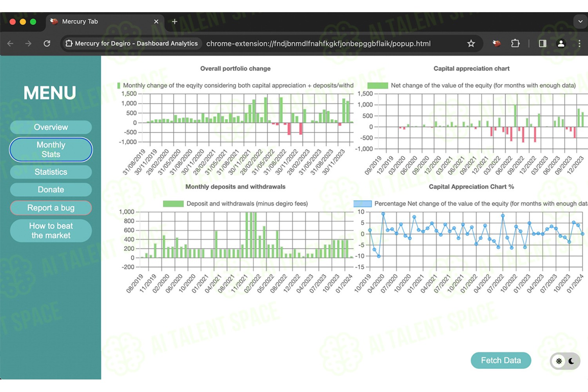Open the Donate page
The height and width of the screenshot is (392, 588).
(x=51, y=189)
